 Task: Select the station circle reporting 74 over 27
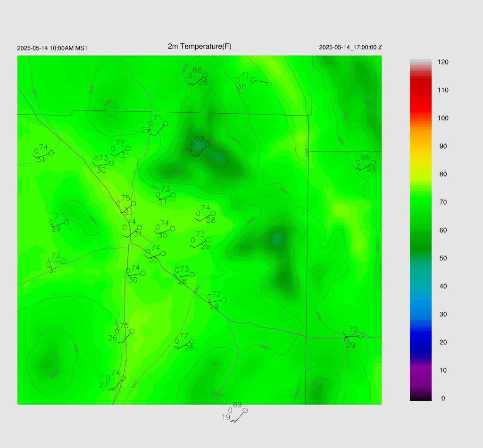123,378
